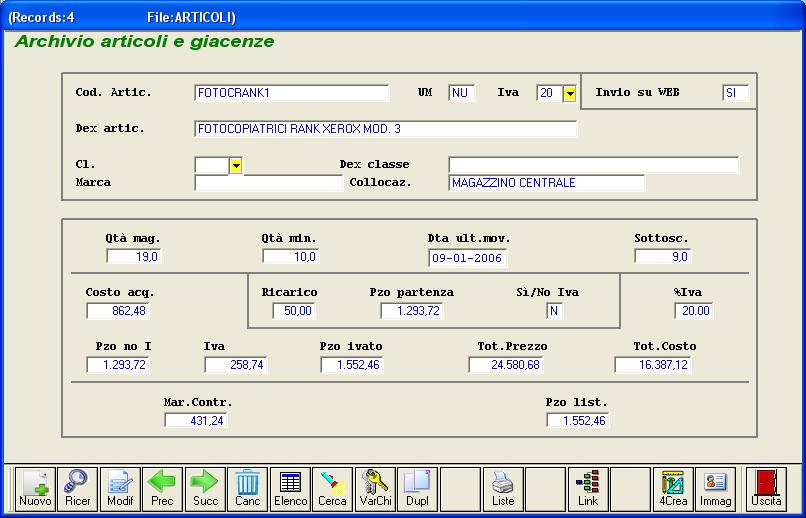Click the VarChi keys icon
This screenshot has width=806, height=518.
pyautogui.click(x=375, y=489)
